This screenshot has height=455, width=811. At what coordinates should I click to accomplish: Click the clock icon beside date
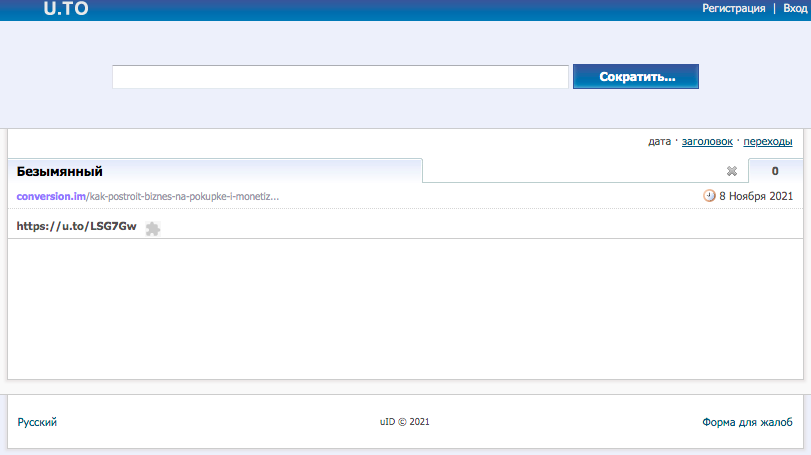(x=709, y=195)
